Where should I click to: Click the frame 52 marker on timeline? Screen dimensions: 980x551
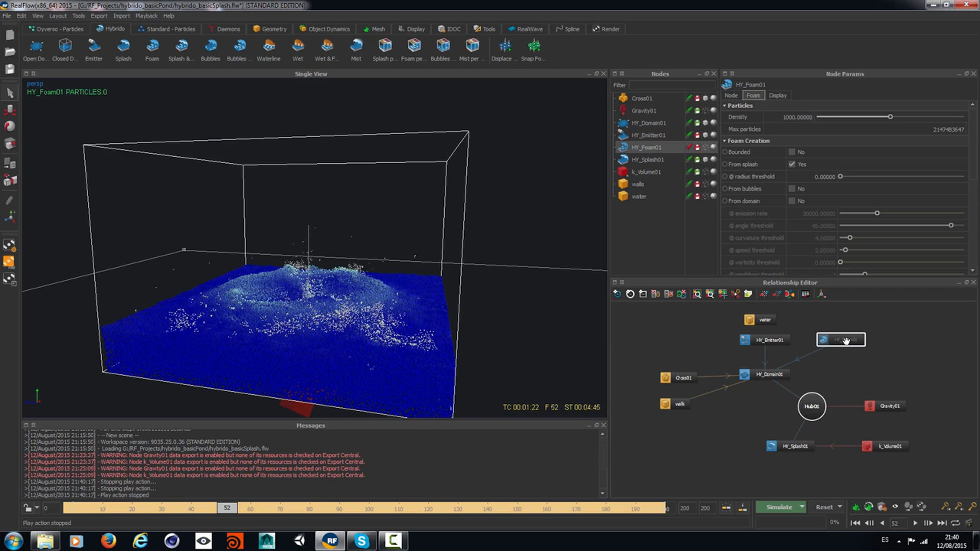tap(227, 508)
